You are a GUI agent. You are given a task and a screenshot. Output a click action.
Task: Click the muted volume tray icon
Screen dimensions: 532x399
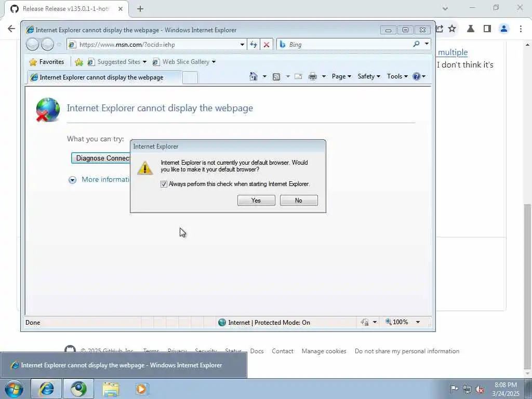480,390
